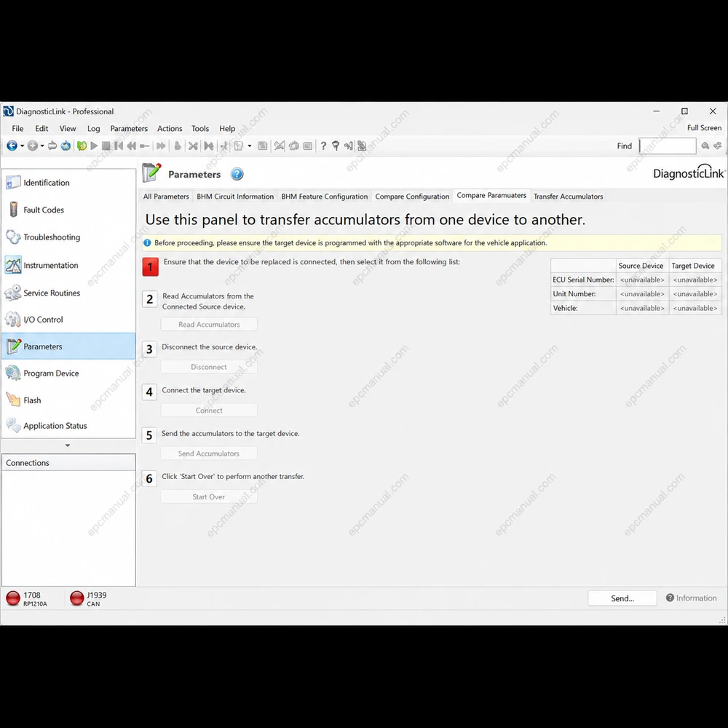Click the Send Accumulators button

click(x=209, y=453)
